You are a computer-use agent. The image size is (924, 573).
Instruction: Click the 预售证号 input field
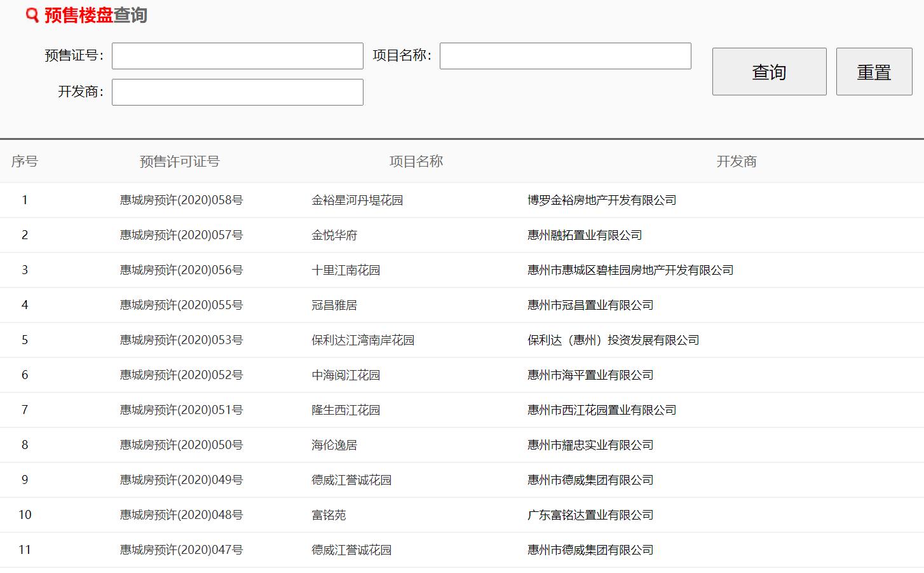(236, 55)
